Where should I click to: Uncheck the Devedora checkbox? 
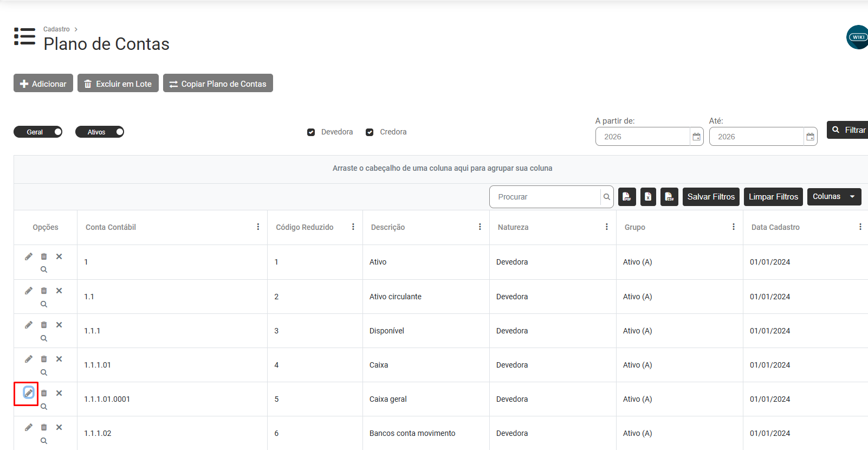pyautogui.click(x=311, y=132)
